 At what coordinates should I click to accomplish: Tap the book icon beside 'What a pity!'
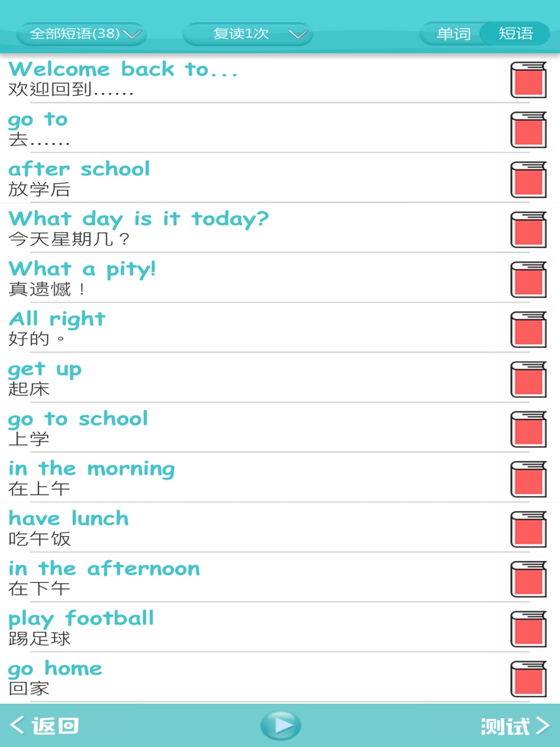pyautogui.click(x=529, y=279)
